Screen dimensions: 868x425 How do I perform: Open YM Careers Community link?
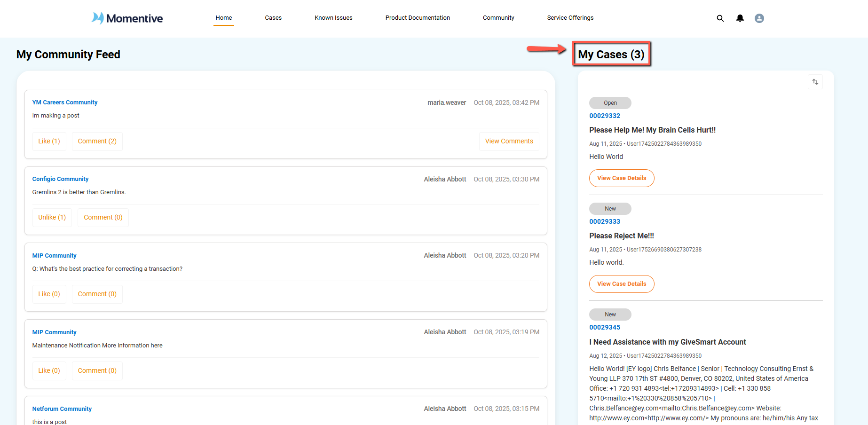tap(65, 102)
